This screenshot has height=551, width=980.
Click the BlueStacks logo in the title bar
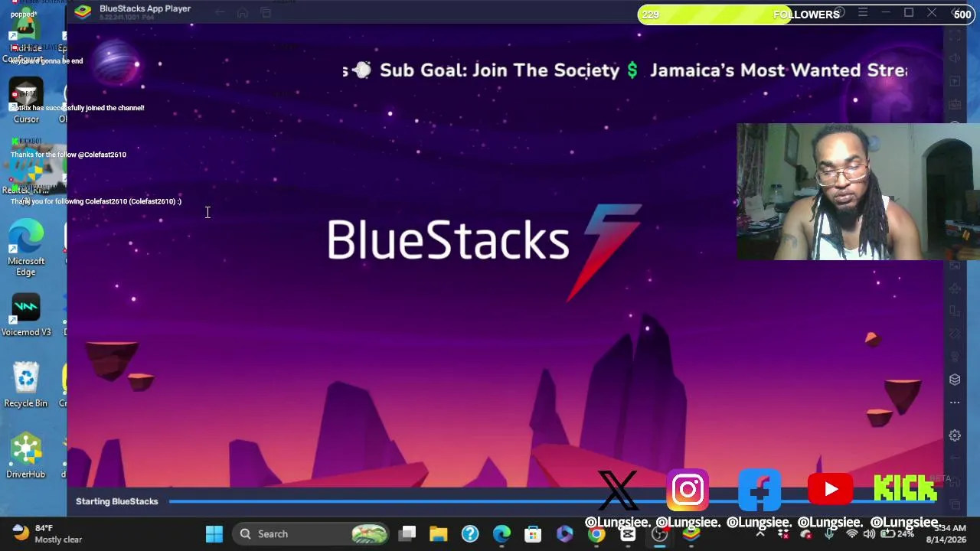coord(83,11)
